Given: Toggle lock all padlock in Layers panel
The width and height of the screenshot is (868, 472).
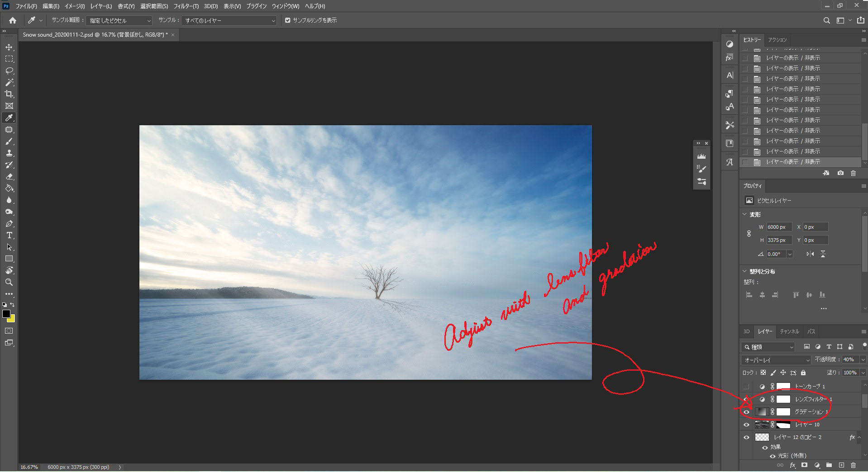Looking at the screenshot, I should coord(803,373).
